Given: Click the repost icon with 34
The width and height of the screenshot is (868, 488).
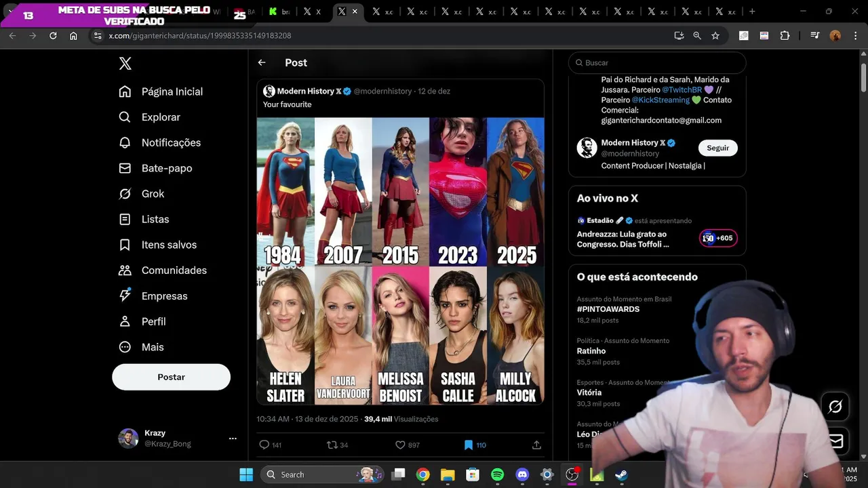Looking at the screenshot, I should 332,445.
